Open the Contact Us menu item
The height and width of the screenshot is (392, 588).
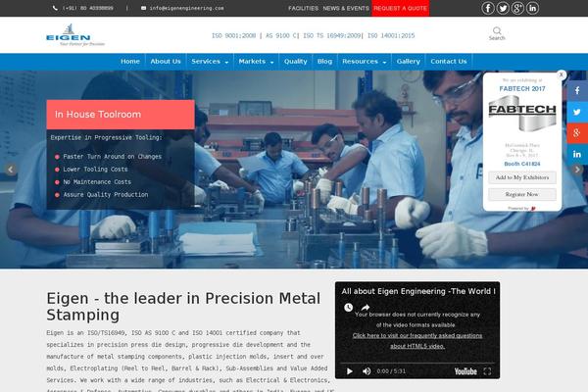[449, 62]
